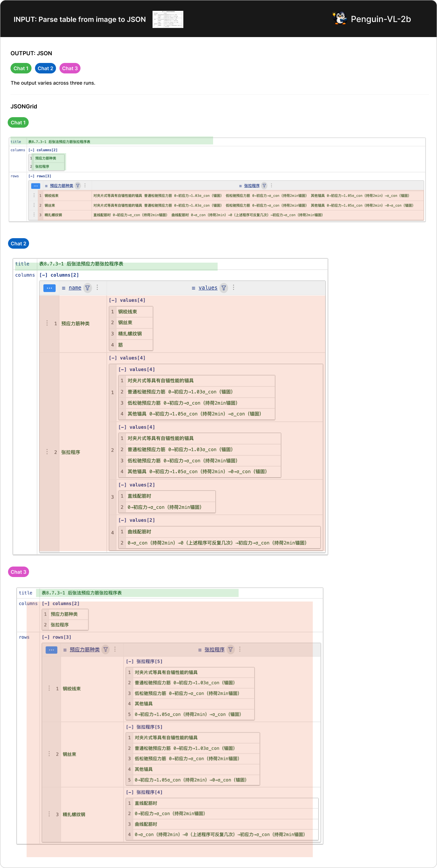Screen dimensions: 437x868
Task: Click the Penguin-VL-2b penguin logo
Action: click(339, 19)
